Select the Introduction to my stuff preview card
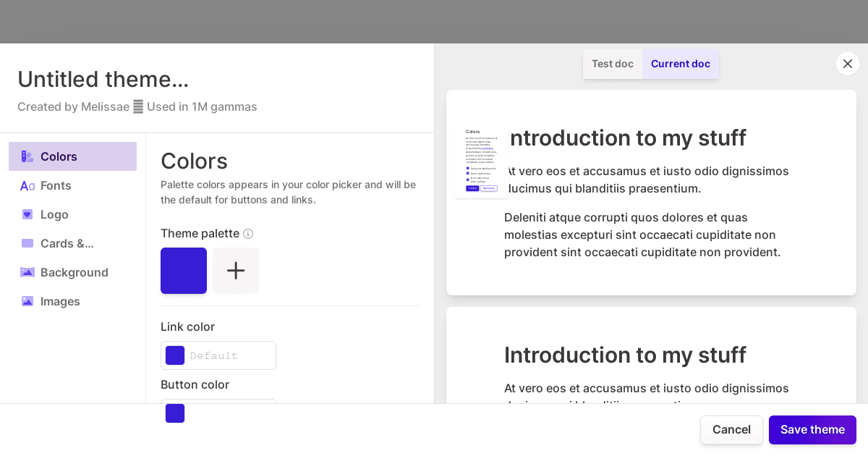868x456 pixels. pyautogui.click(x=651, y=192)
